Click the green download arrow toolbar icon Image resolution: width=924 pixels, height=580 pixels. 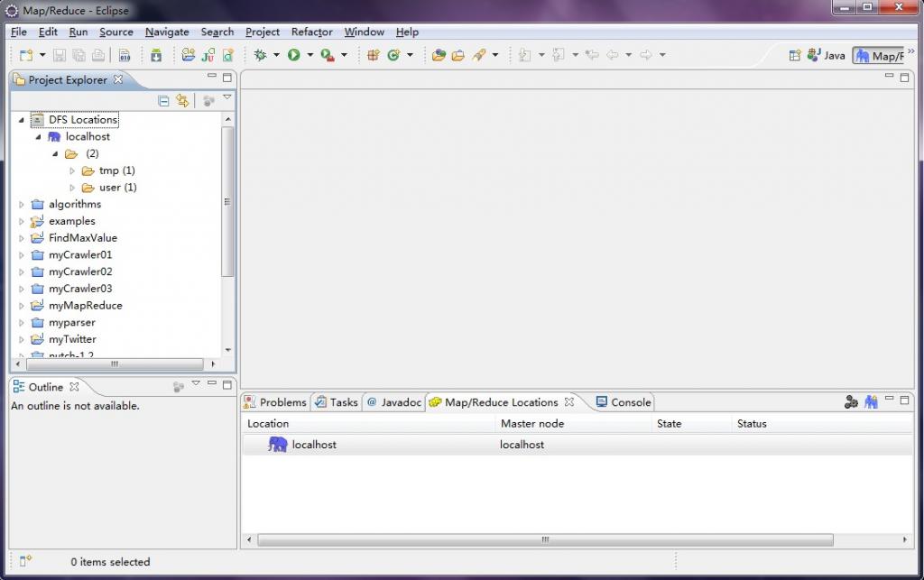coord(156,55)
